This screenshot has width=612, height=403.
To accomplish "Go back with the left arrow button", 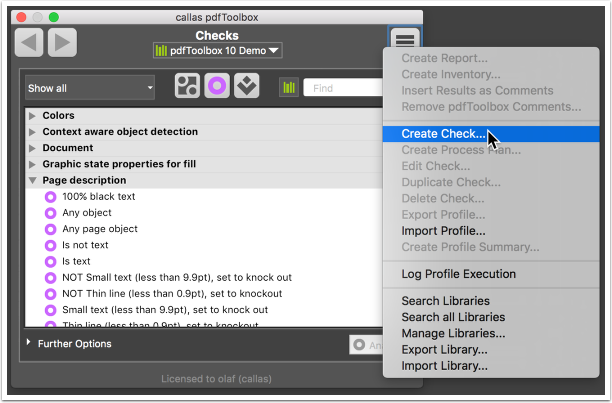I will tap(29, 43).
